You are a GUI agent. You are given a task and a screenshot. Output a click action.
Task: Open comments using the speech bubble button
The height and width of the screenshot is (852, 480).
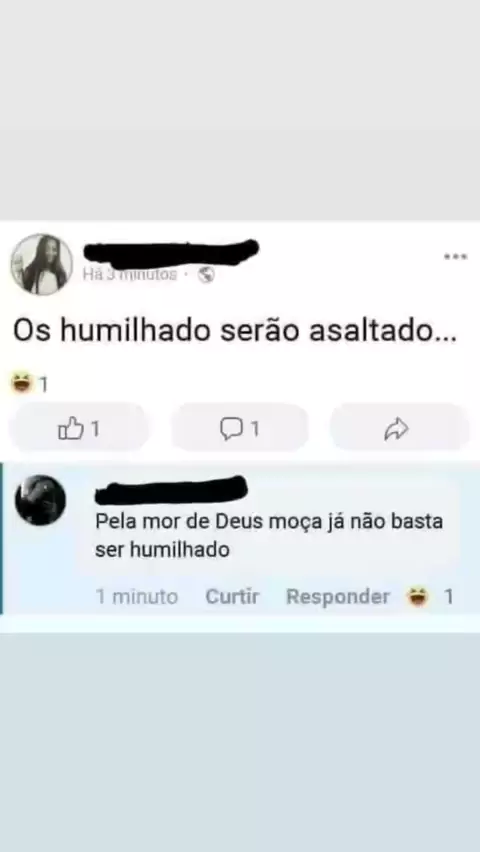(x=240, y=429)
